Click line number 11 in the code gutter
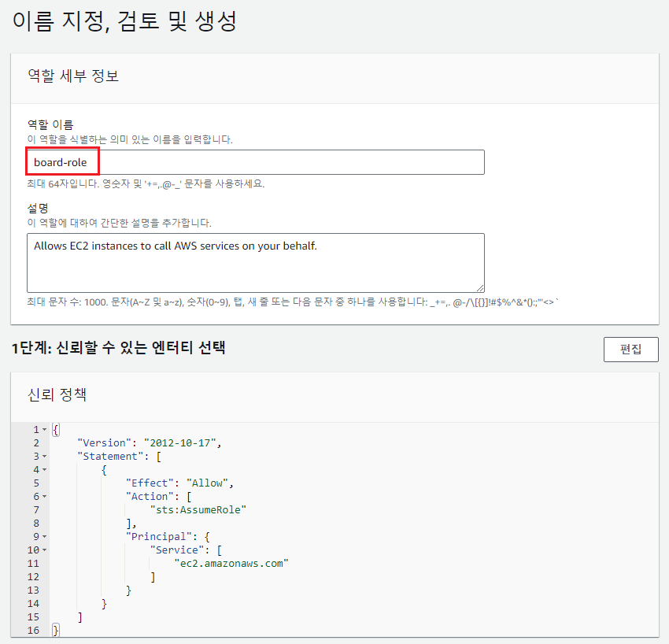 [x=33, y=564]
